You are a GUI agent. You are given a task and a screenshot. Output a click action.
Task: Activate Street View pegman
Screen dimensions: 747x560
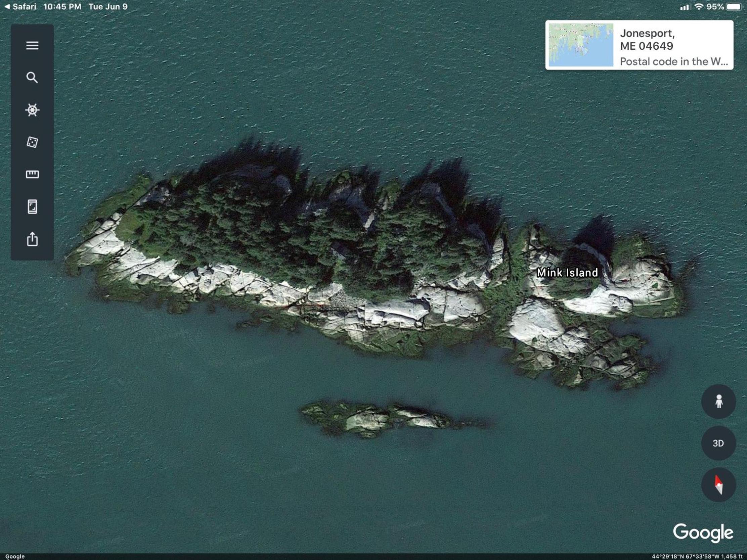click(719, 401)
